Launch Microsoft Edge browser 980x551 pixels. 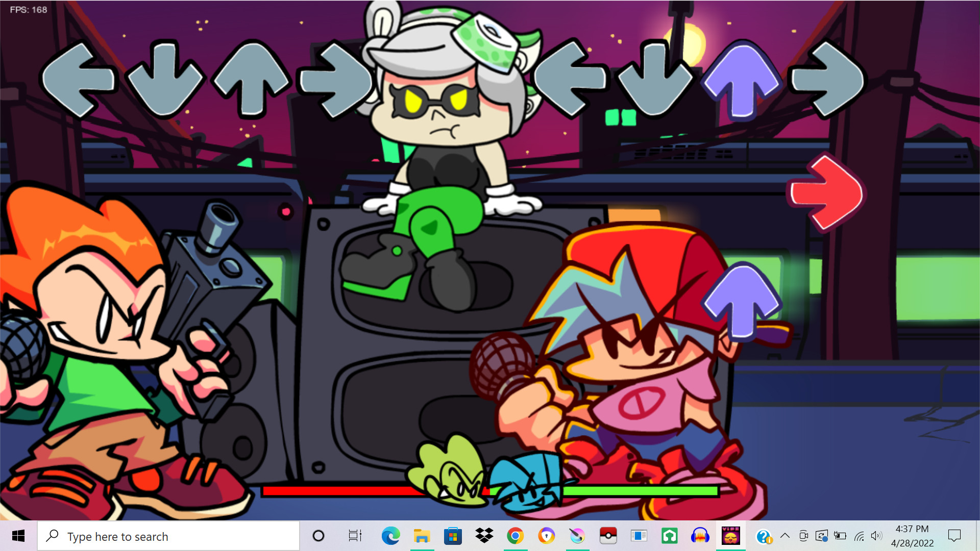(390, 536)
